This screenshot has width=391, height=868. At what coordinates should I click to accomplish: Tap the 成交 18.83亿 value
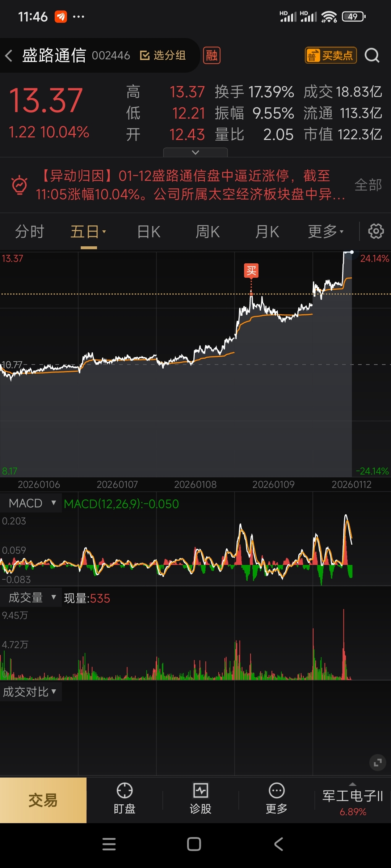point(342,92)
